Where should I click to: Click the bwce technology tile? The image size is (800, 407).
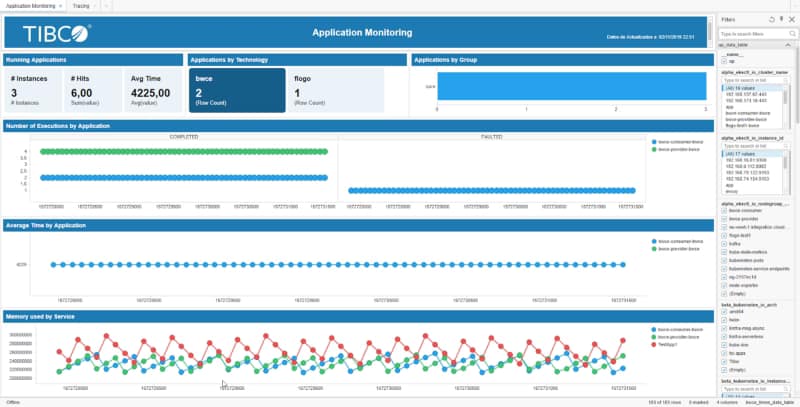(x=235, y=90)
